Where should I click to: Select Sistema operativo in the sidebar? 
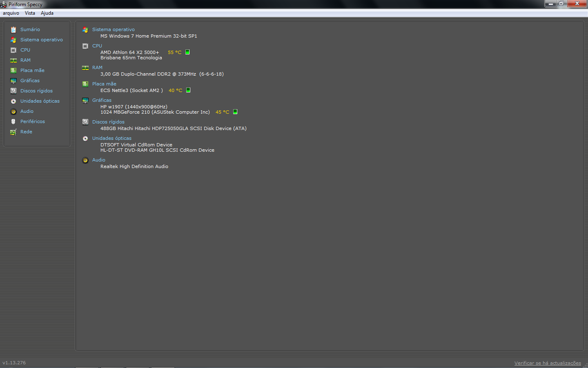(41, 40)
